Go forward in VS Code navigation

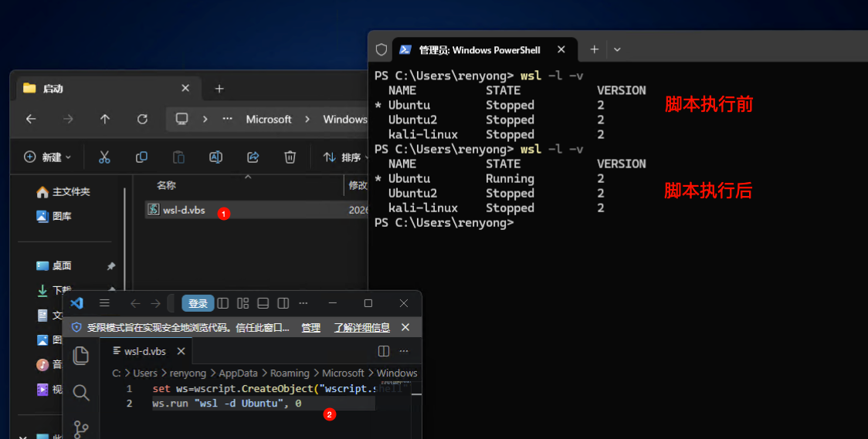click(155, 303)
